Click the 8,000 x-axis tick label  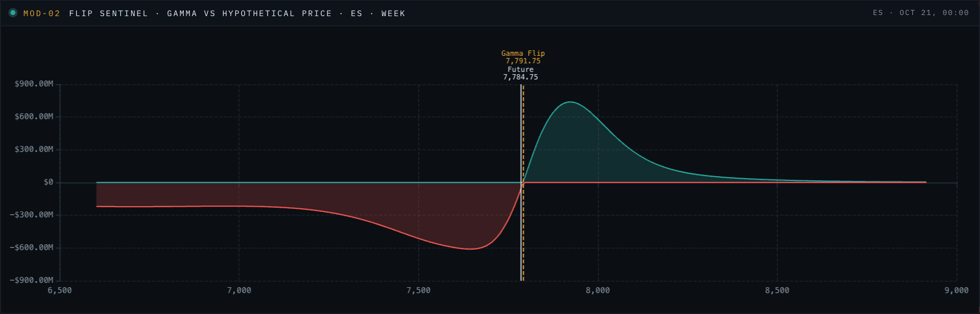point(598,290)
